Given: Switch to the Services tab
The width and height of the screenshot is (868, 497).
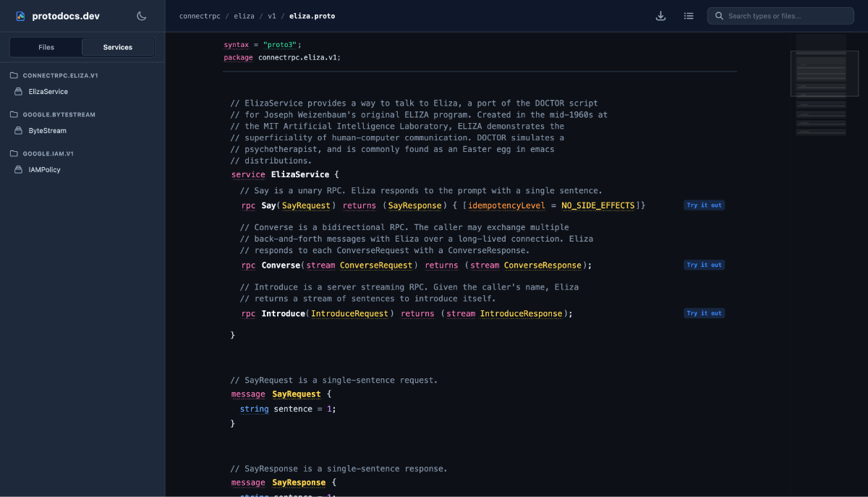Looking at the screenshot, I should (x=118, y=47).
